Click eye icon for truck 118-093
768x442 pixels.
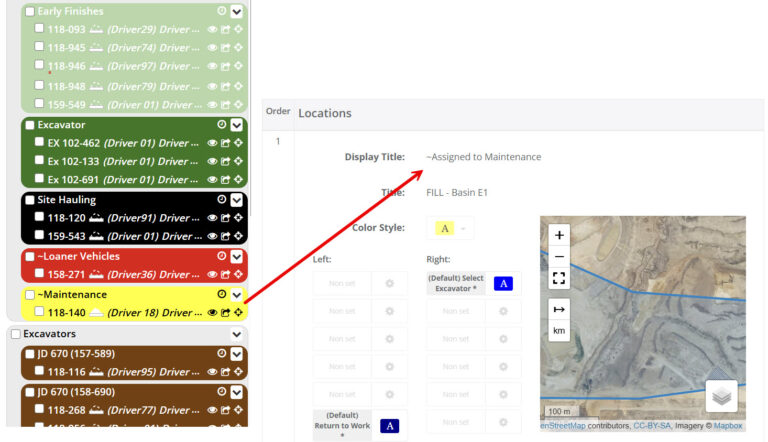point(212,29)
